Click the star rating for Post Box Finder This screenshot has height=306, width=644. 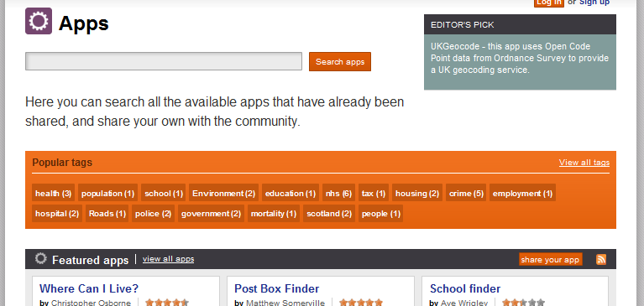[x=361, y=303]
